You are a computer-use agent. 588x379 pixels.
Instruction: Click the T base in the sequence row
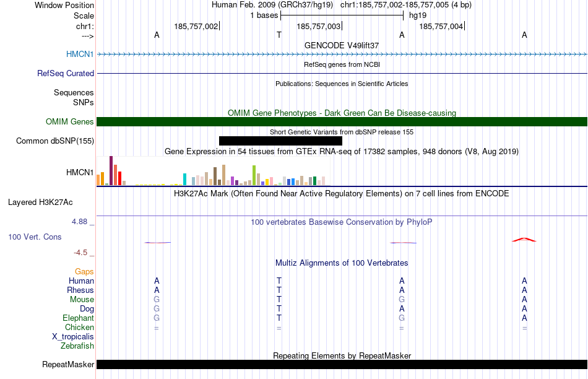click(279, 35)
